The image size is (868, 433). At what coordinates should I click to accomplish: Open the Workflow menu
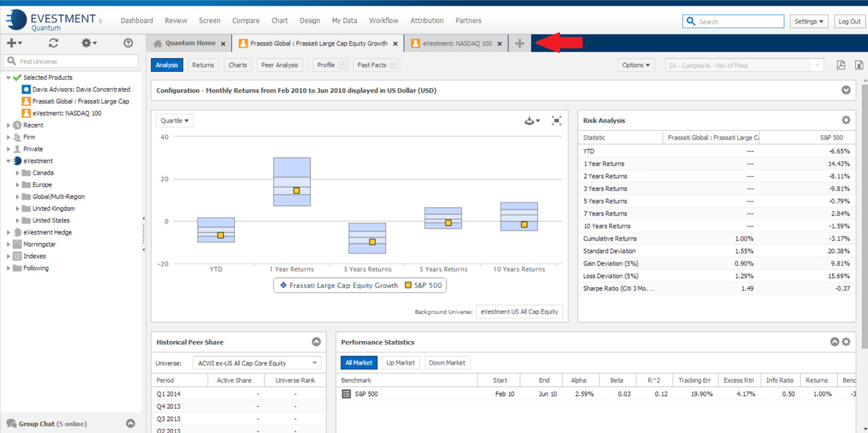pyautogui.click(x=384, y=20)
